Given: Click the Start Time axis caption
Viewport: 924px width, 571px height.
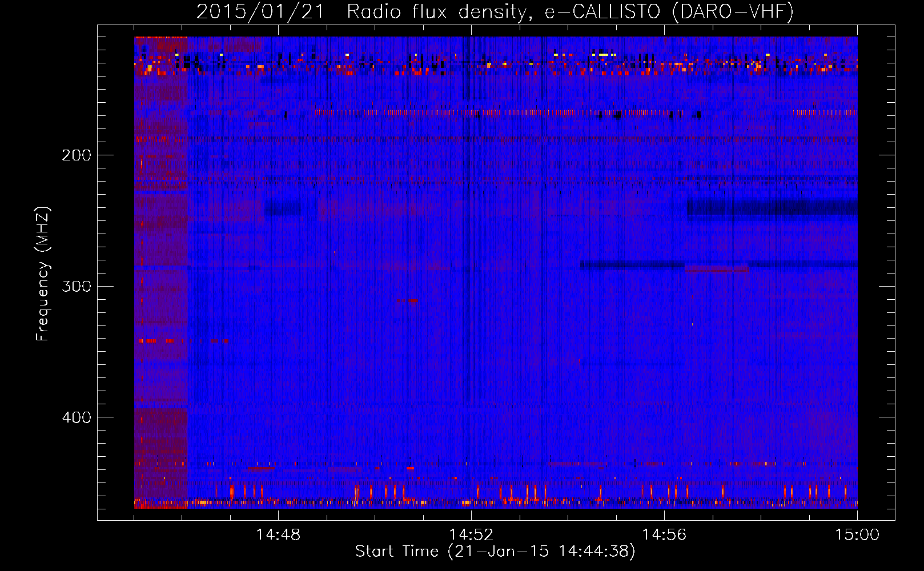Looking at the screenshot, I should click(495, 552).
